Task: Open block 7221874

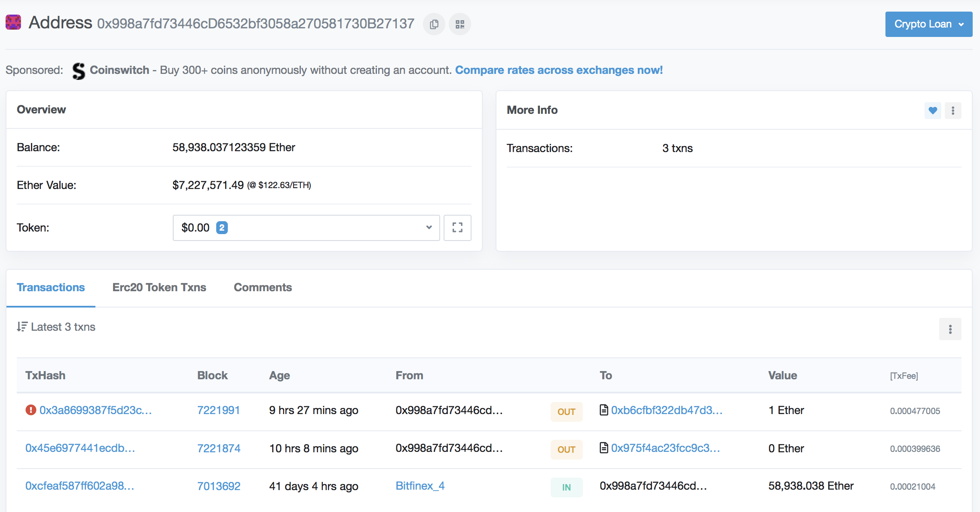Action: click(219, 448)
